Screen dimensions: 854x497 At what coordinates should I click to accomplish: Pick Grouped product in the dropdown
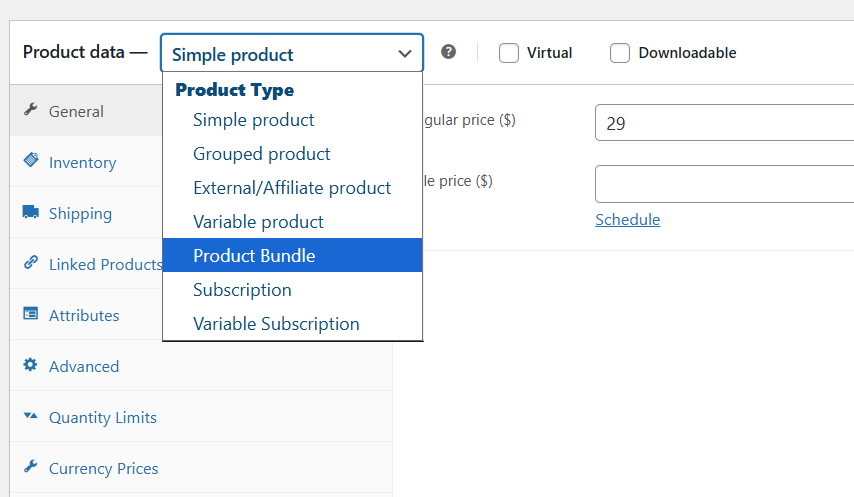coord(292,154)
